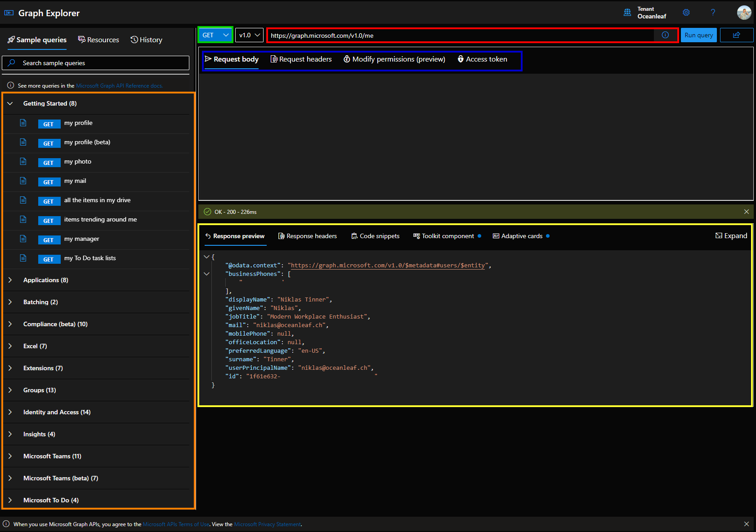The image size is (756, 532).
Task: Switch to the History tab
Action: [x=147, y=40]
